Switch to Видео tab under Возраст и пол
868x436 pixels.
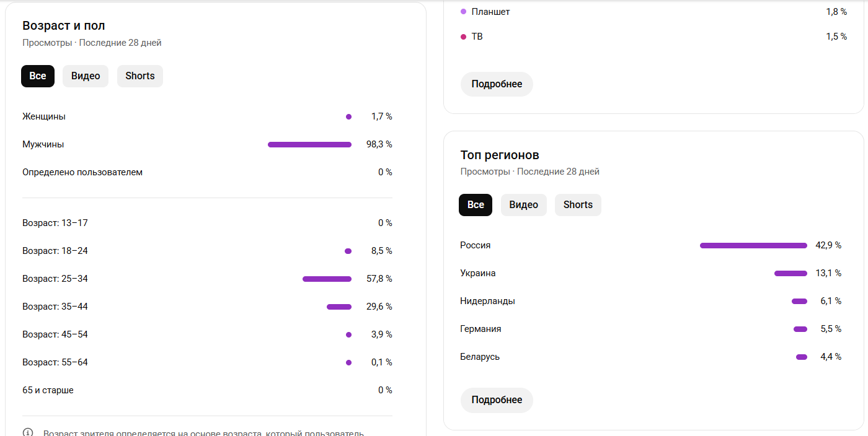click(86, 76)
